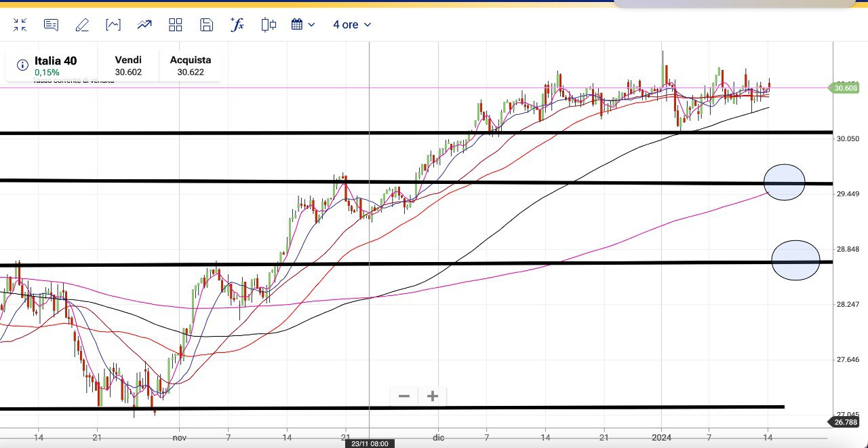Select the lower blue ellipse drawing
Screen dimensions: 868x448
(x=796, y=261)
